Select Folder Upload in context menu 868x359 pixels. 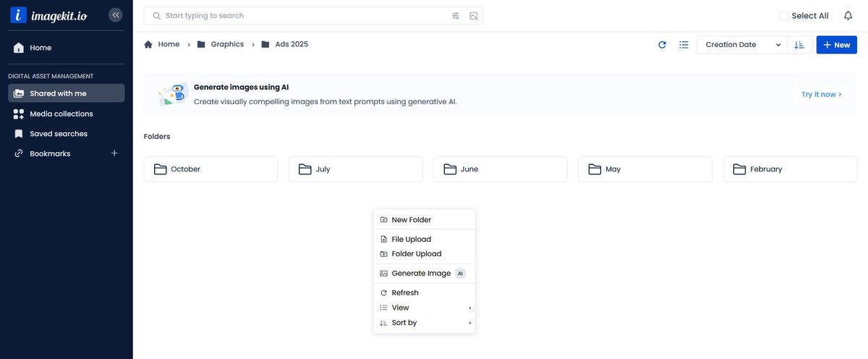click(425, 254)
